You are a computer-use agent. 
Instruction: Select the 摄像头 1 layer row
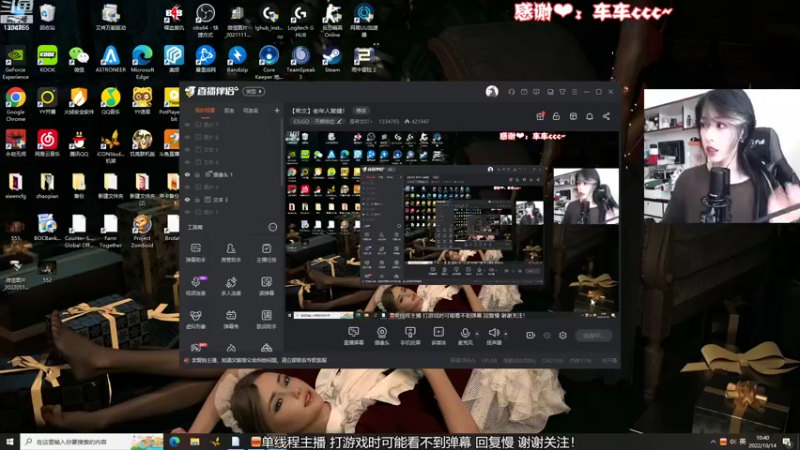[x=232, y=174]
